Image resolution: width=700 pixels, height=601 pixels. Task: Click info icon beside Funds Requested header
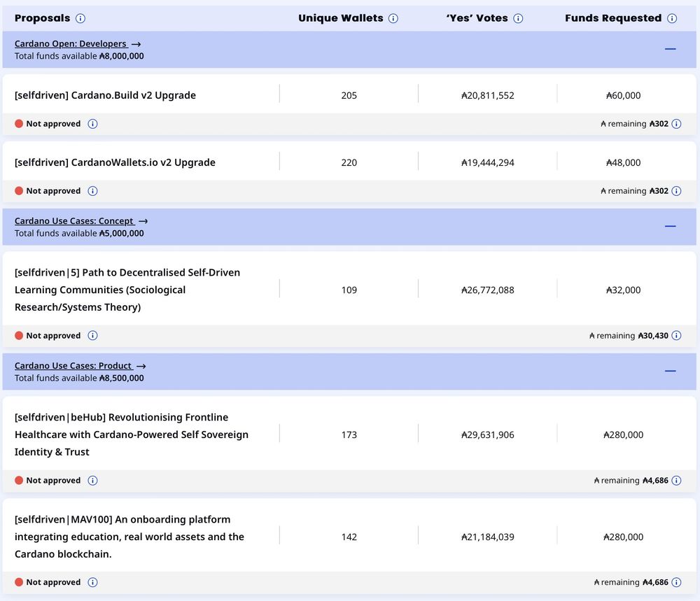[x=672, y=18]
